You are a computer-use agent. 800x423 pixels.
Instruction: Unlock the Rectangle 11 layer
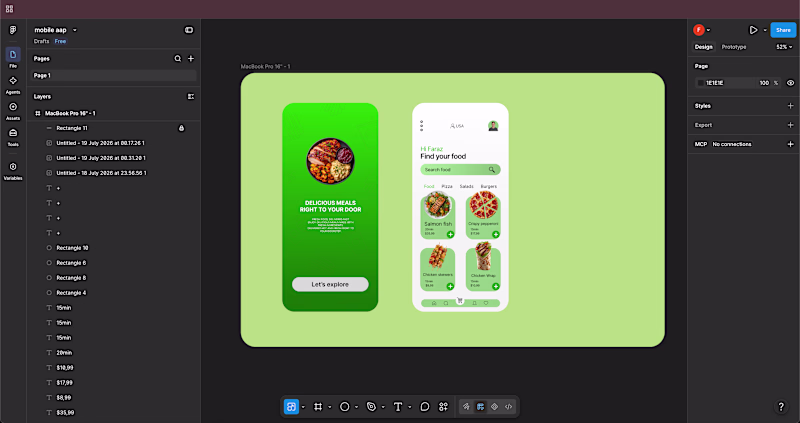[181, 128]
